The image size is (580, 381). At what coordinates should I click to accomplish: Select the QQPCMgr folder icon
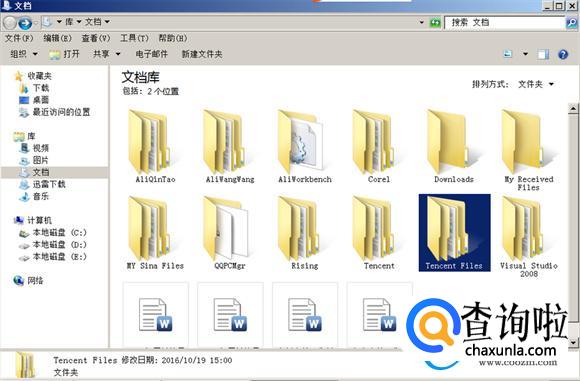point(226,228)
